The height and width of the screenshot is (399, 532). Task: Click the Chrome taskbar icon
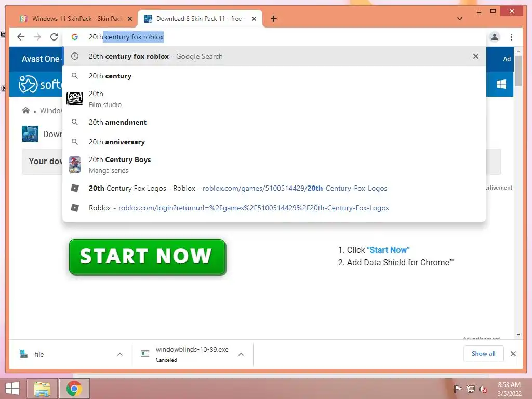[x=74, y=389]
